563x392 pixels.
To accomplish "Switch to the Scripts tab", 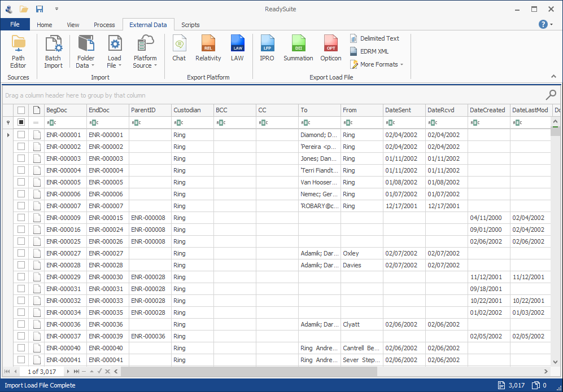I will [x=190, y=25].
